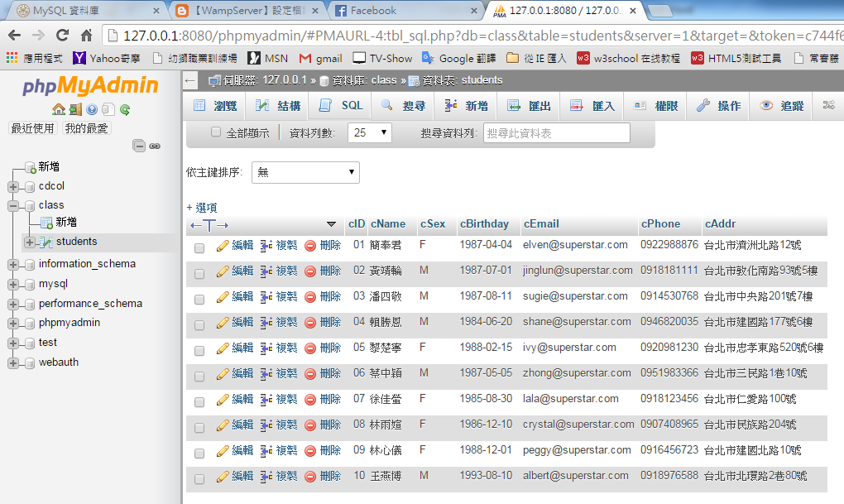Viewport: 844px width, 504px height.
Task: Click the 搜尋此資料表 search field
Action: click(557, 133)
